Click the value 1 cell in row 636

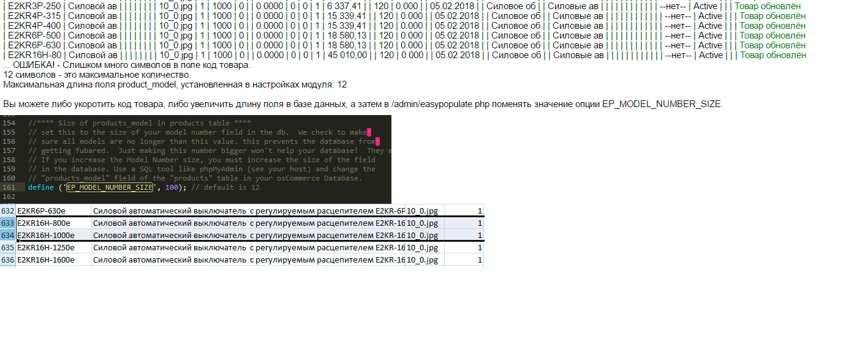[464, 260]
